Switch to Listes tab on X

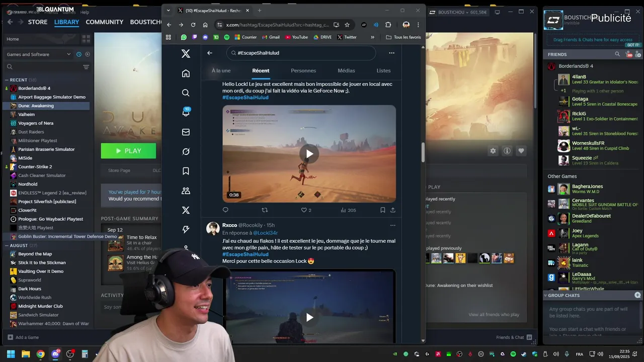(x=383, y=71)
